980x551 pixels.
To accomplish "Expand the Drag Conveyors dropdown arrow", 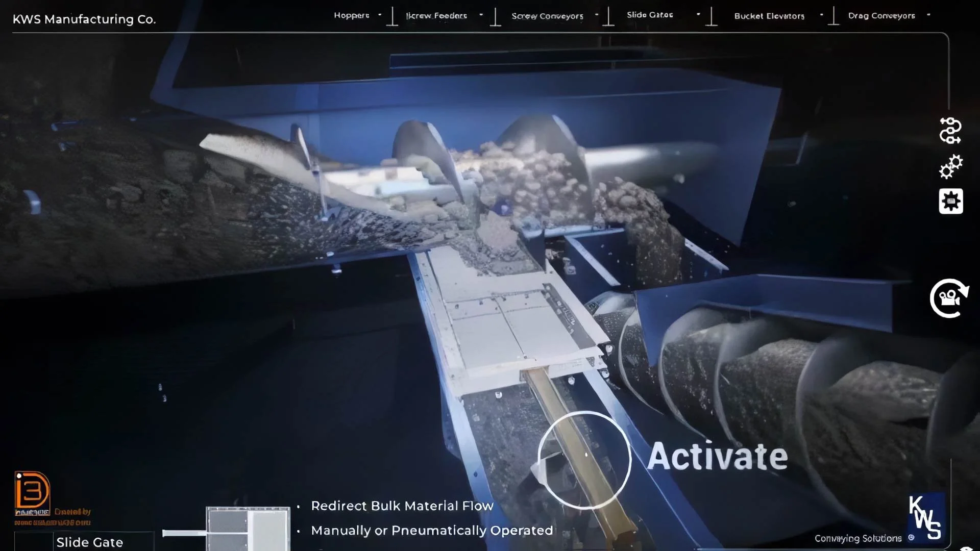I will point(928,15).
